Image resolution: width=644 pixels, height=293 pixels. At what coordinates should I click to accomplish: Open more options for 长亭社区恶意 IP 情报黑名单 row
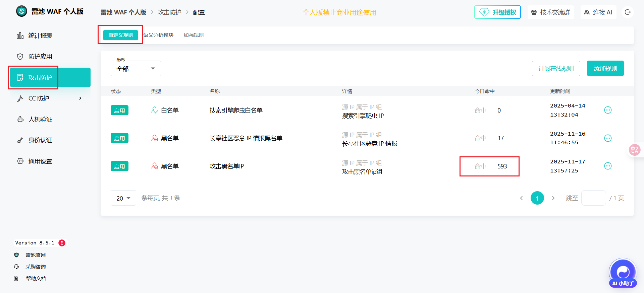pyautogui.click(x=608, y=138)
